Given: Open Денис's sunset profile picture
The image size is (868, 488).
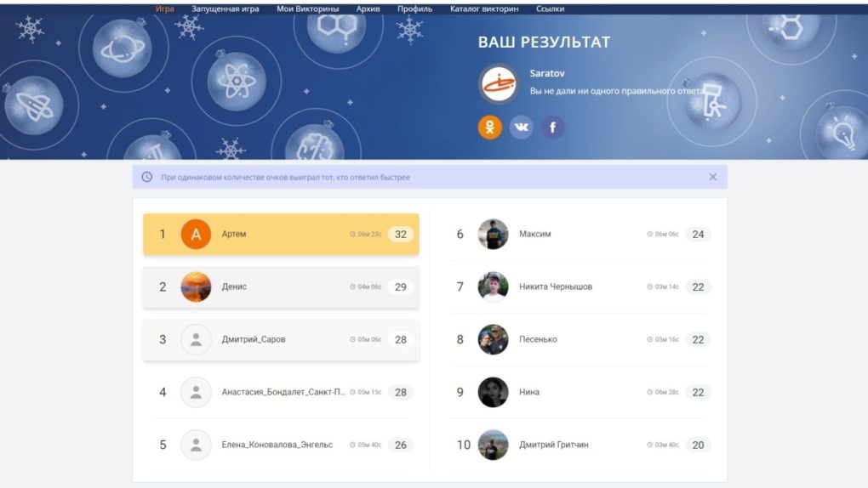Looking at the screenshot, I should tap(196, 287).
